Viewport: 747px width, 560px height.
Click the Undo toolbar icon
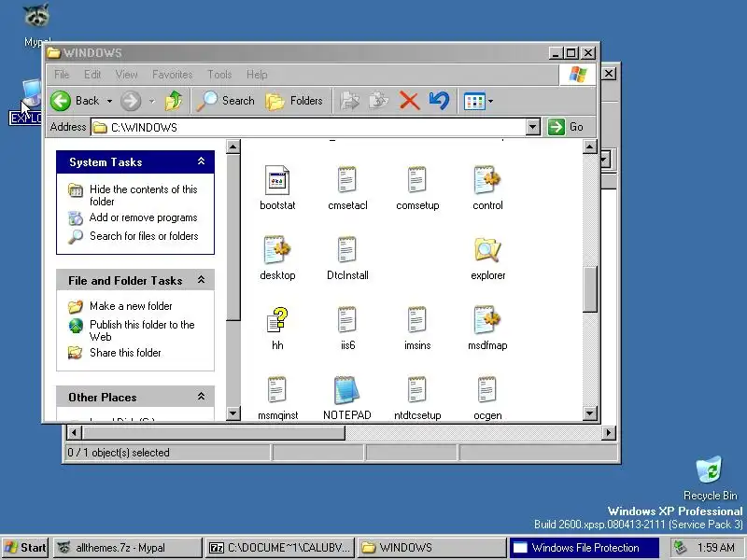[x=439, y=101]
